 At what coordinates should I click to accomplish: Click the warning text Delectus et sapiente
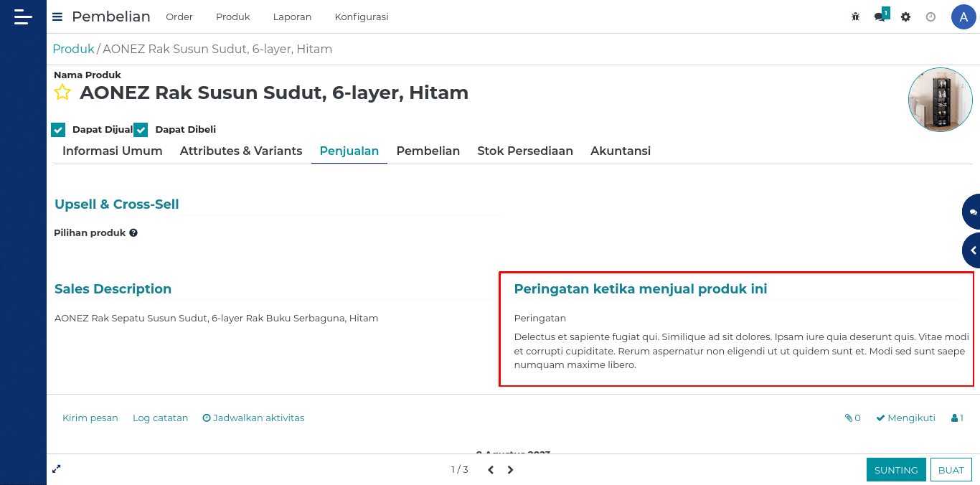point(742,351)
